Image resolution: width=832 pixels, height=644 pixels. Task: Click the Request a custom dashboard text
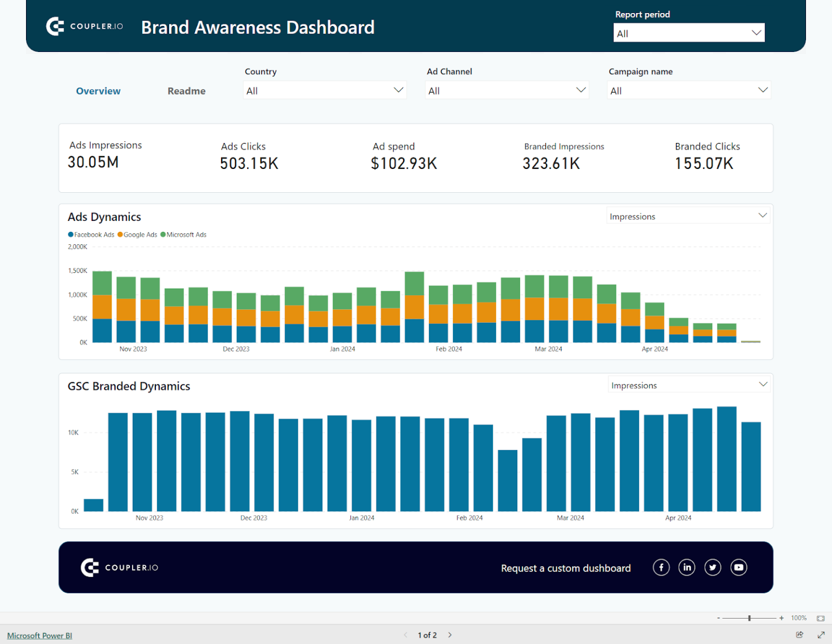click(565, 568)
